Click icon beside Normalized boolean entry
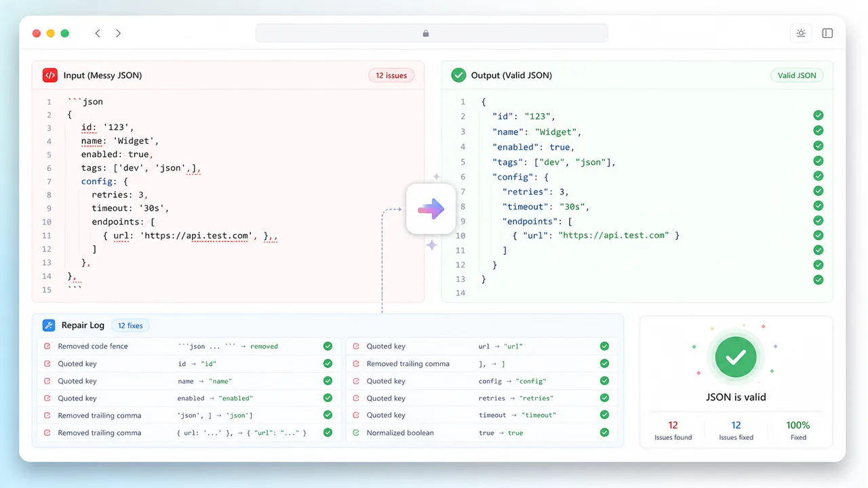The height and width of the screenshot is (488, 868). coord(356,432)
